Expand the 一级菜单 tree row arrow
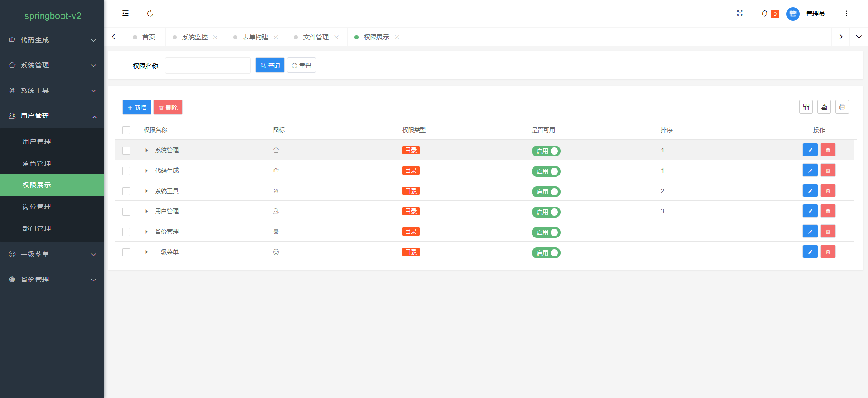 146,252
